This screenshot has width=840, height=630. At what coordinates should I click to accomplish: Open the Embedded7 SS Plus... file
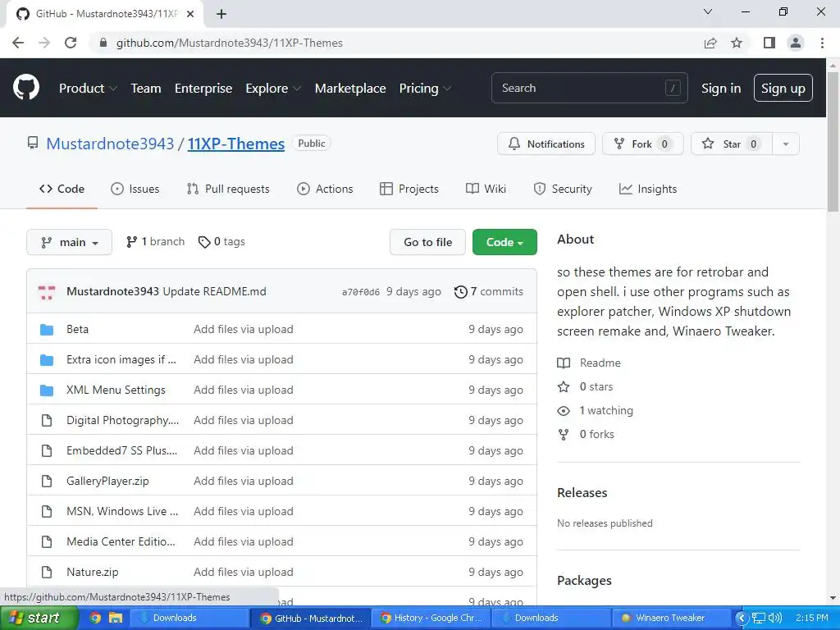(121, 450)
